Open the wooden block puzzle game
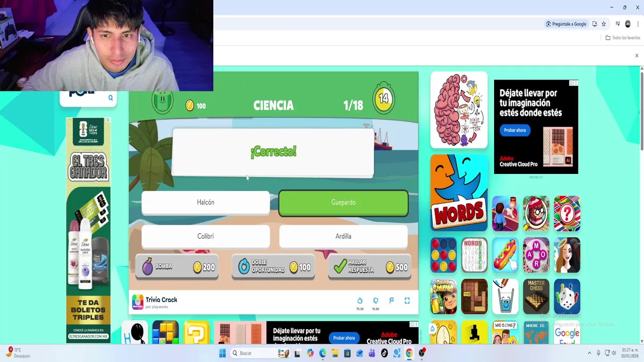 [x=474, y=297]
